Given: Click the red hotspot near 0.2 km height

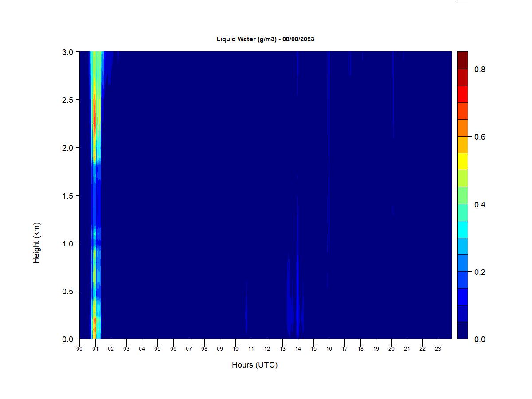Looking at the screenshot, I should click(x=94, y=320).
